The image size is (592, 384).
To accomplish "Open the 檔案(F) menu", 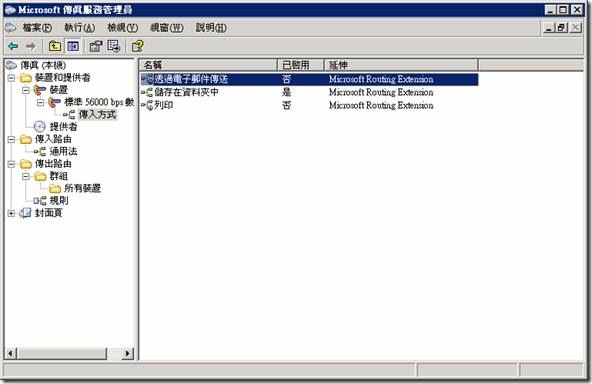I will pos(37,28).
